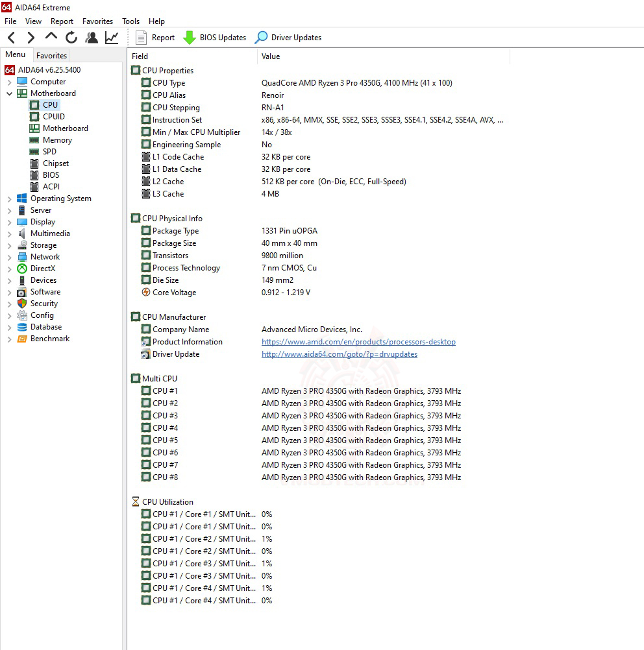Expand the Software node
644x650 pixels.
(9, 293)
